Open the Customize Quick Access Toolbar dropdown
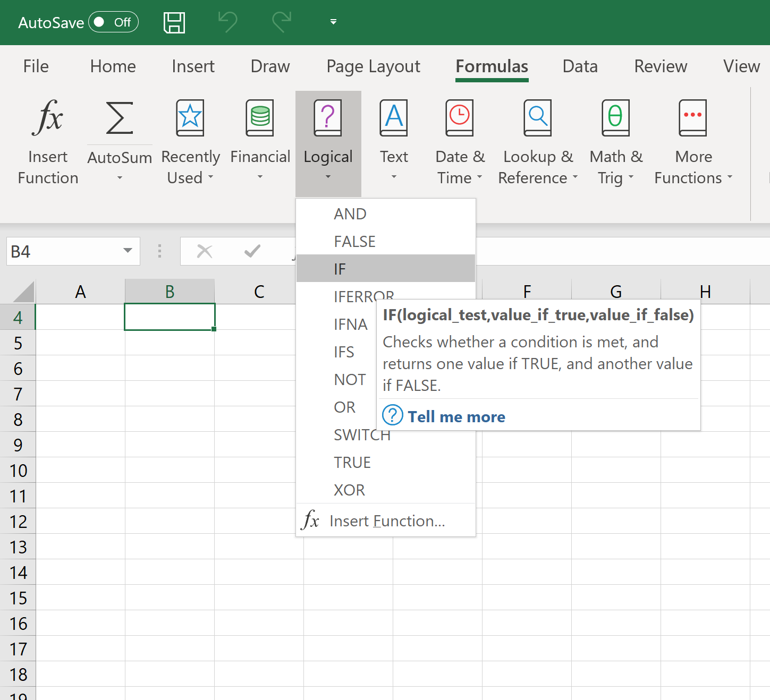The image size is (770, 700). (333, 22)
